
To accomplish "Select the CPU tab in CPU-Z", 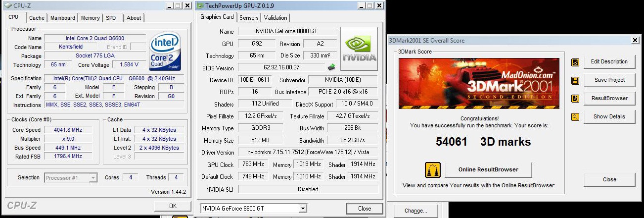I will pyautogui.click(x=13, y=17).
